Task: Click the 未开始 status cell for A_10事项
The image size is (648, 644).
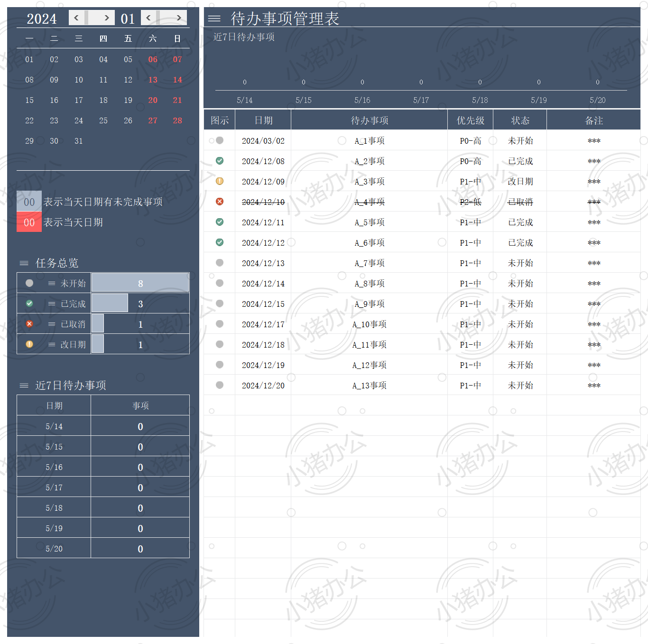Action: (520, 324)
